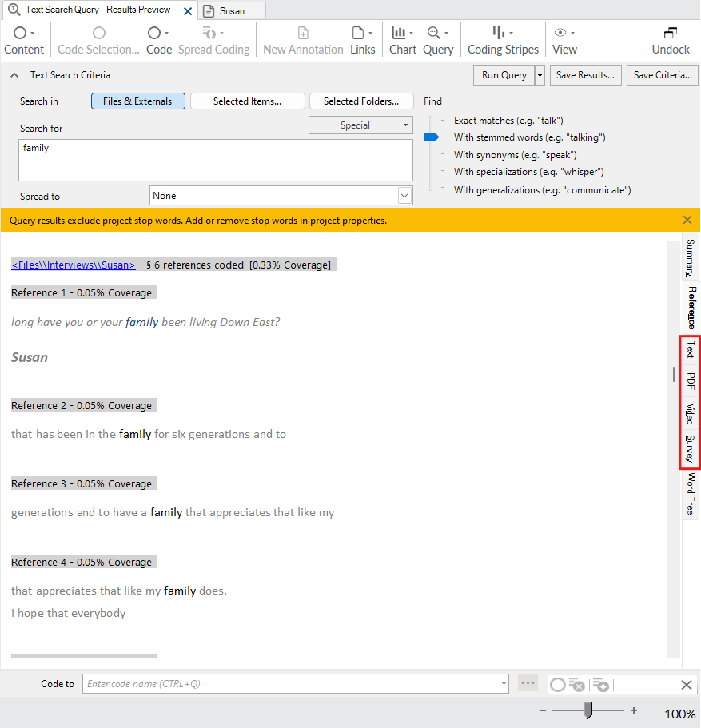This screenshot has width=701, height=728.
Task: Click the Coding Stripes icon
Action: pyautogui.click(x=499, y=33)
